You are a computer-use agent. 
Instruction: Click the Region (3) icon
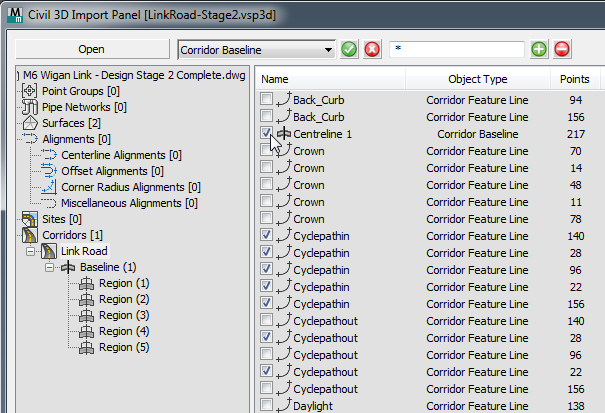[86, 316]
